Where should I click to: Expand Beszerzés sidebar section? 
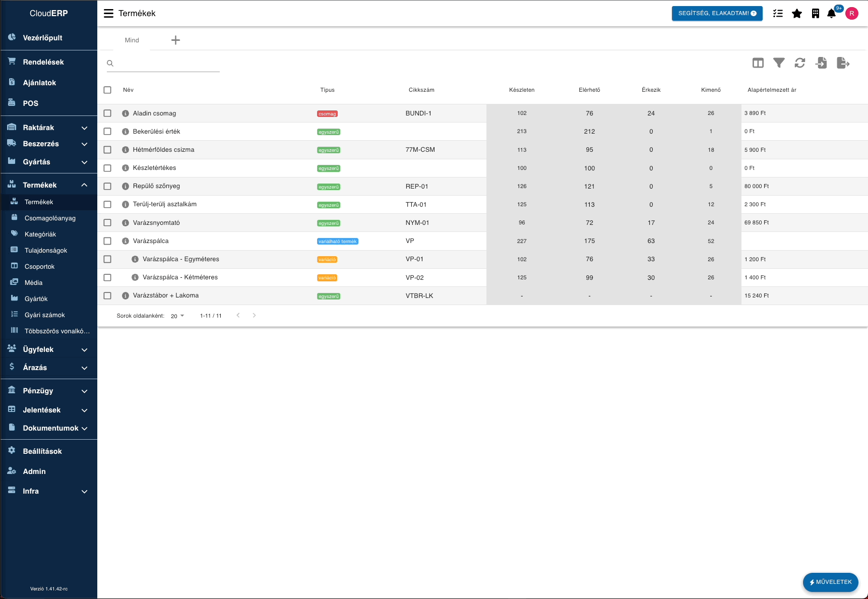point(49,144)
